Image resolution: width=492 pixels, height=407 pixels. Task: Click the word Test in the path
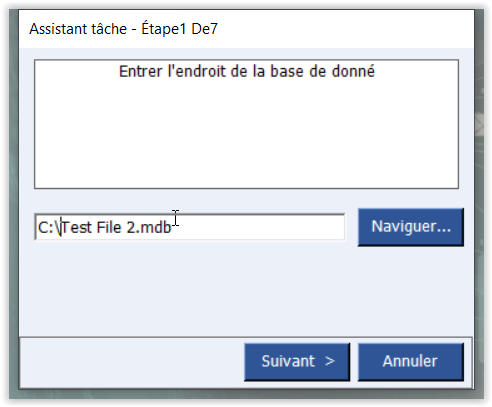pyautogui.click(x=77, y=227)
